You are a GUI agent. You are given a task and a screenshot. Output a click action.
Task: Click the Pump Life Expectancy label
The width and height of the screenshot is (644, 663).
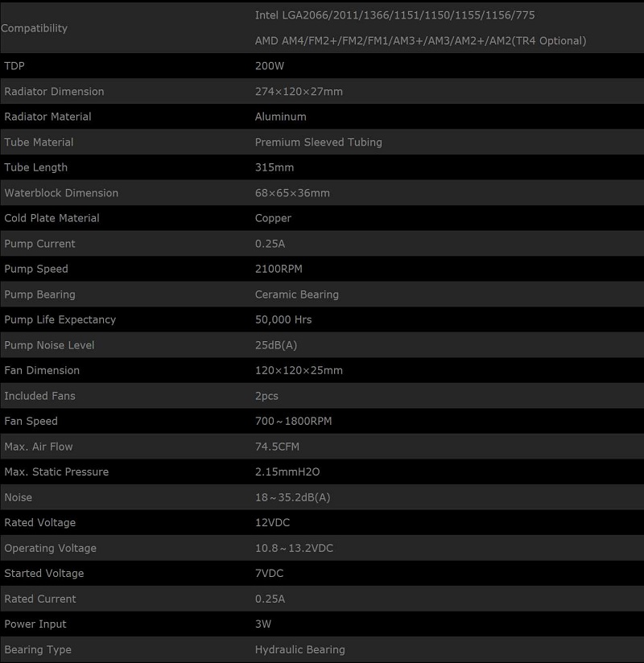[60, 319]
